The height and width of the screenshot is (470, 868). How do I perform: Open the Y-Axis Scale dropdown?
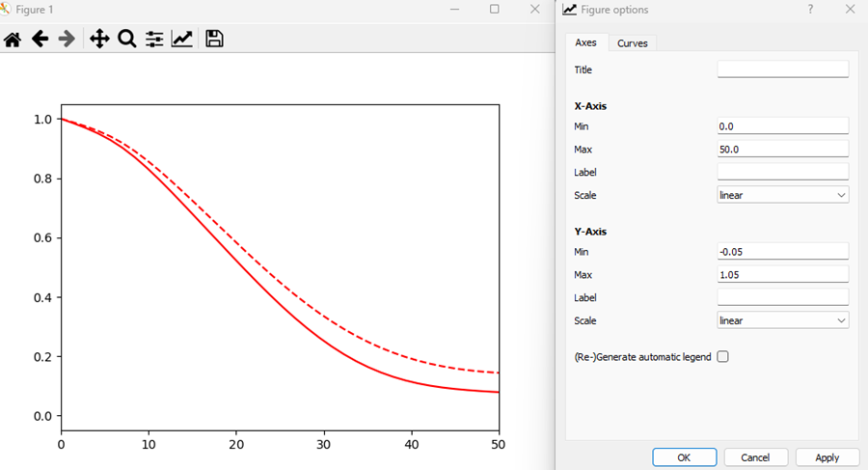coord(782,320)
